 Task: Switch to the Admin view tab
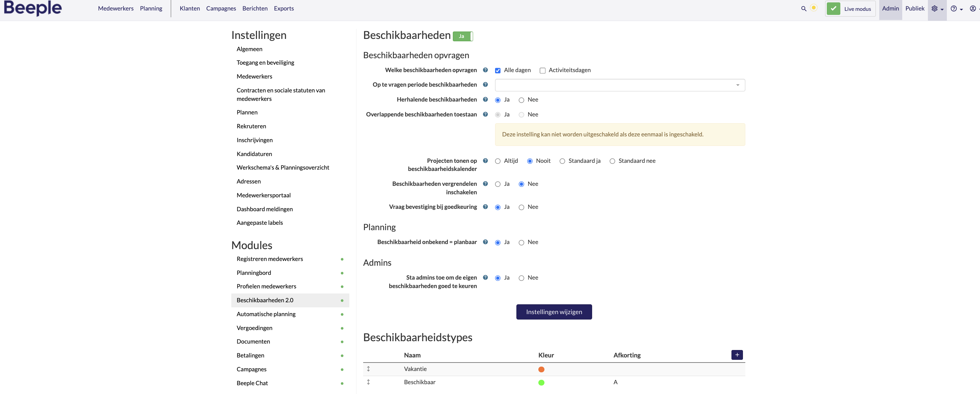(x=890, y=8)
